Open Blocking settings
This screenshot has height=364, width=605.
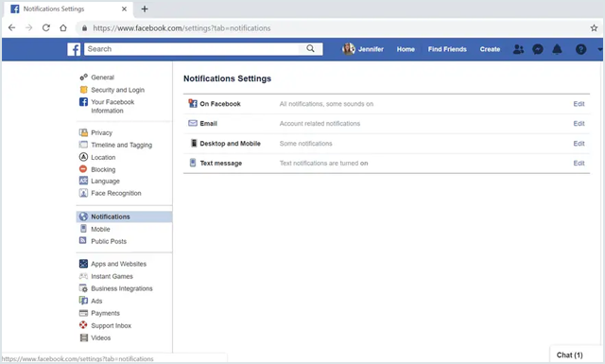pos(103,169)
